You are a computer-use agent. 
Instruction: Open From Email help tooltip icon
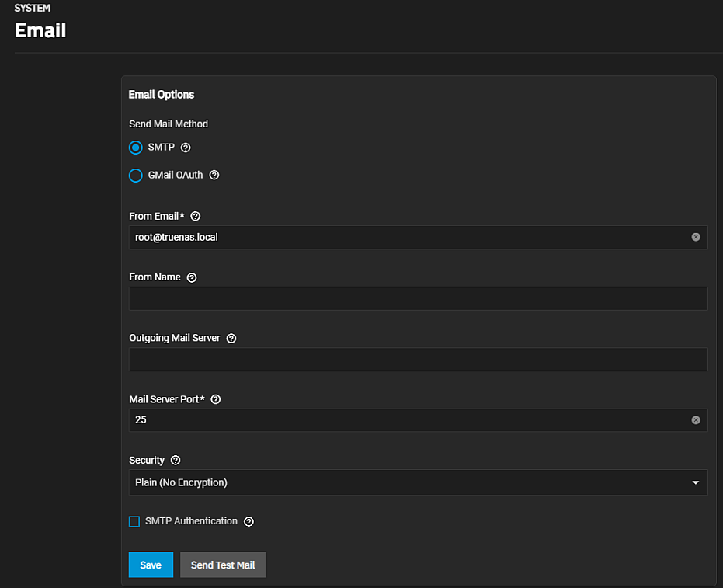click(x=196, y=217)
